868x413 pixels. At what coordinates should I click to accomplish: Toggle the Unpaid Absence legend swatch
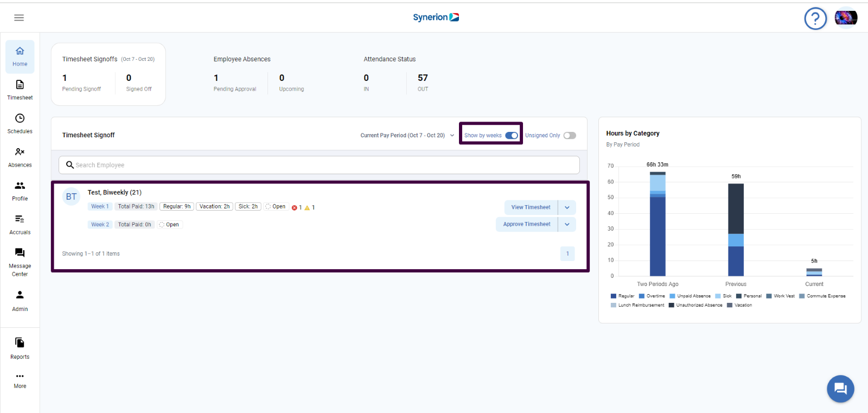(672, 296)
